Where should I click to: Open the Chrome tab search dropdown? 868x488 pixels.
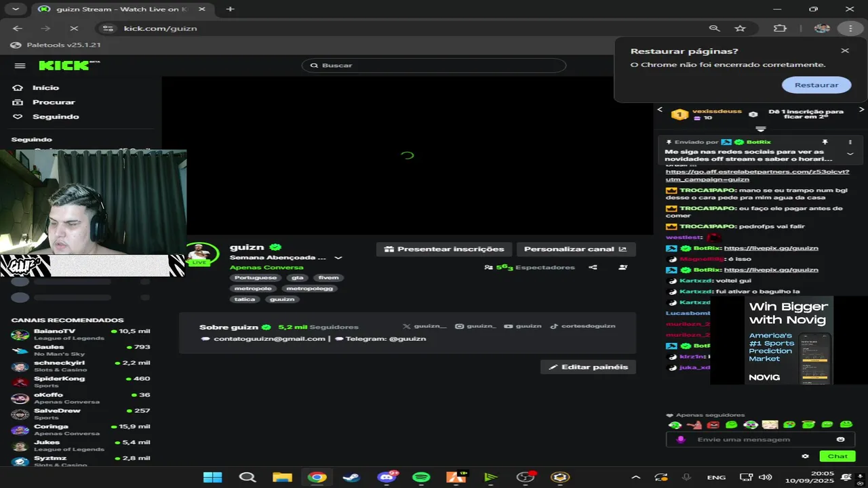[x=15, y=9]
